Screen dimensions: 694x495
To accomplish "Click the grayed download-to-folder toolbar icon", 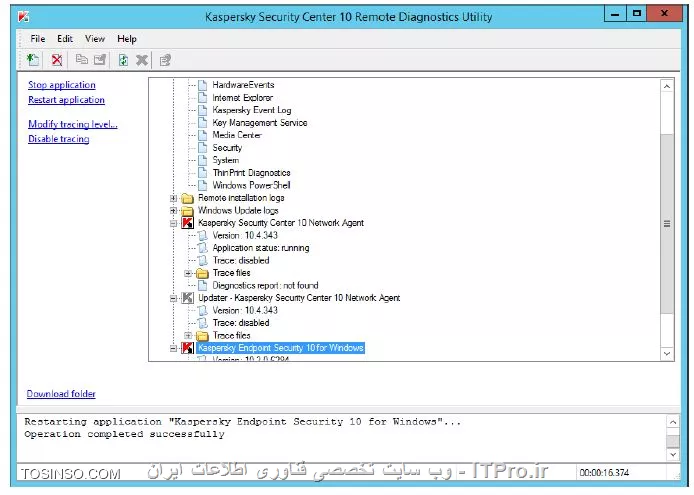I will click(100, 59).
